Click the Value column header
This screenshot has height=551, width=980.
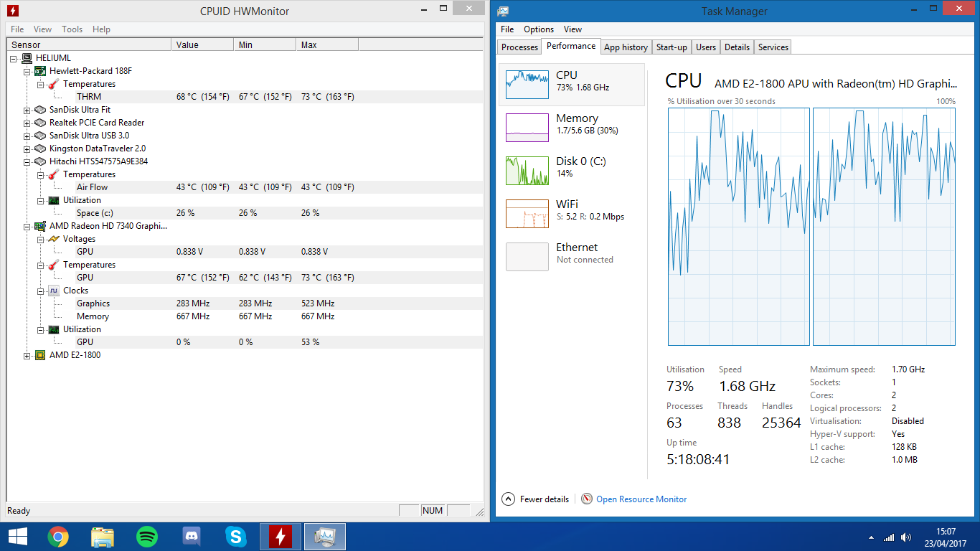point(203,45)
